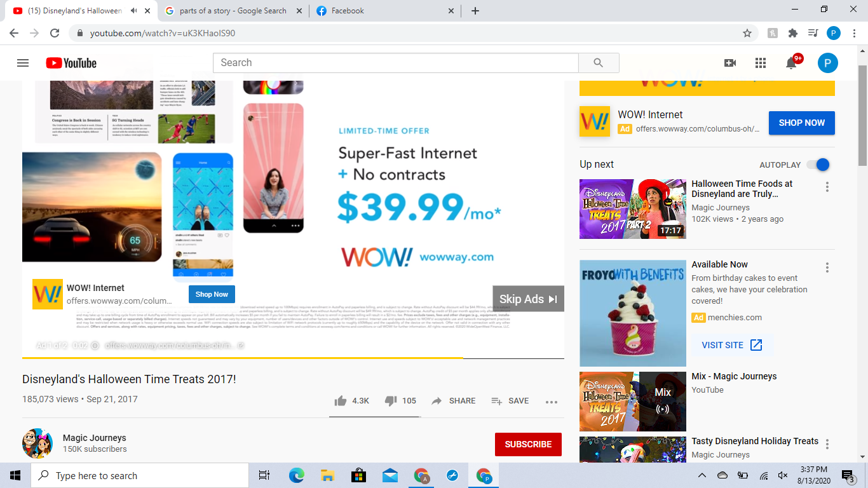Click the Windows taskbar search box
868x488 pixels.
click(x=140, y=475)
